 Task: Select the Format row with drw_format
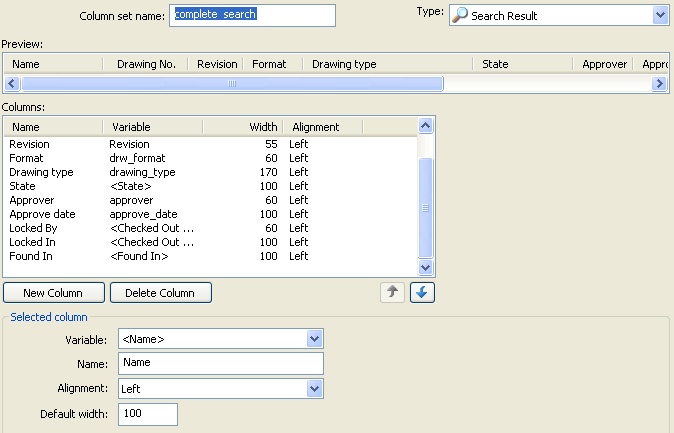point(211,158)
